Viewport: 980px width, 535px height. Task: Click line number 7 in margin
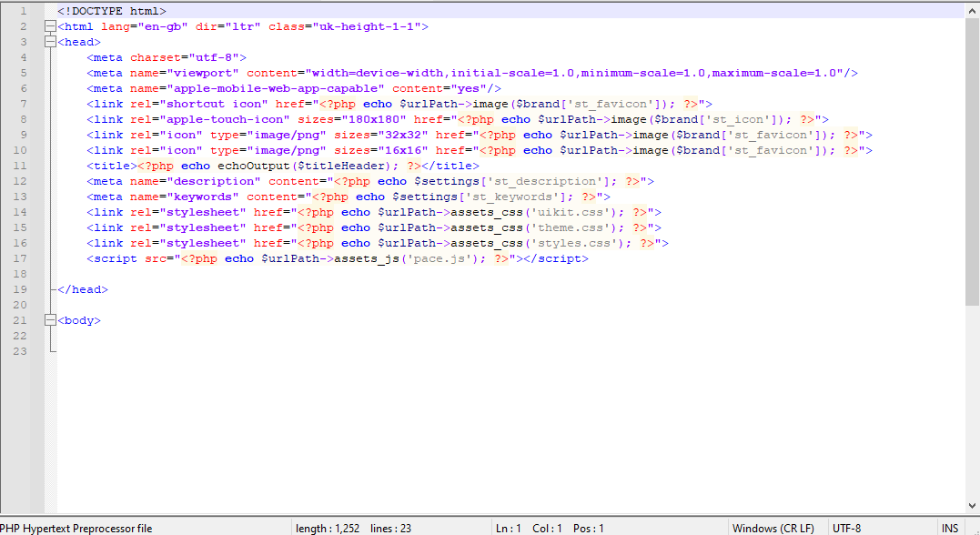(x=23, y=104)
